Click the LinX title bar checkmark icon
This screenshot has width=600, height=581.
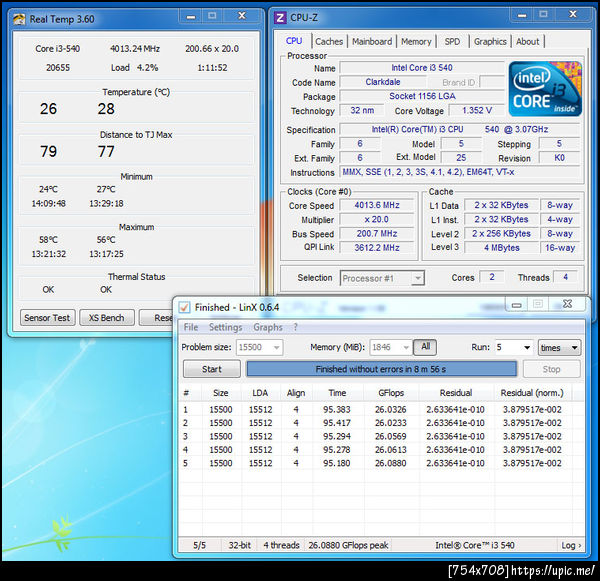pos(183,306)
